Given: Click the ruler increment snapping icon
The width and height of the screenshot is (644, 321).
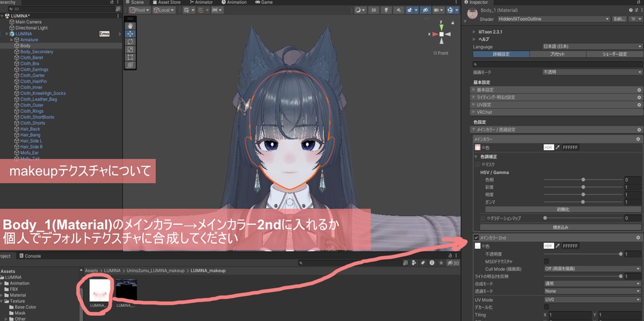Looking at the screenshot, I should click(217, 10).
